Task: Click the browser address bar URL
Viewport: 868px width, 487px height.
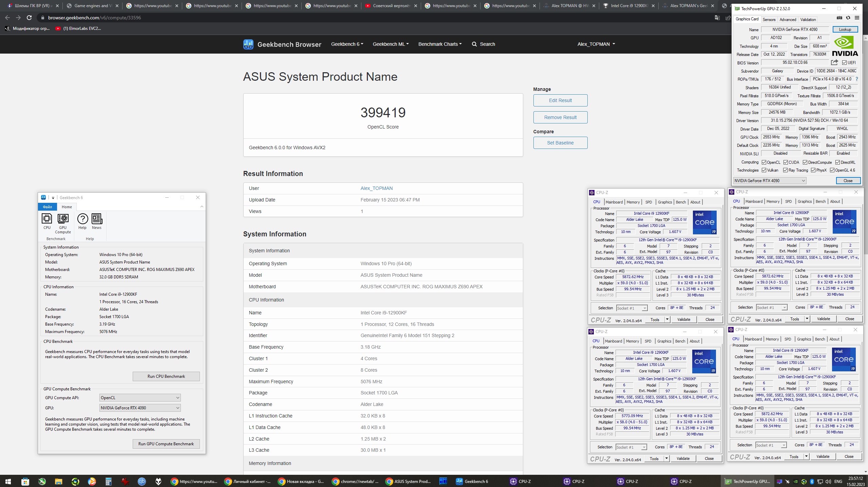Action: [x=94, y=18]
